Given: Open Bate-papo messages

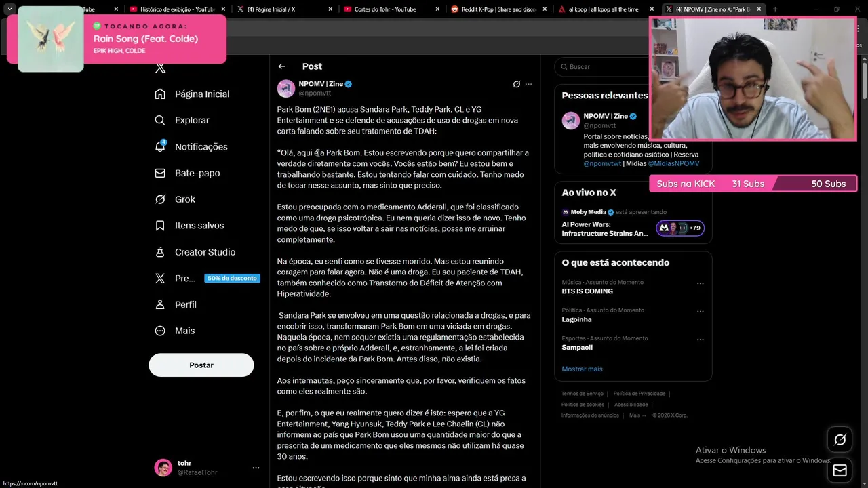Looking at the screenshot, I should [187, 173].
